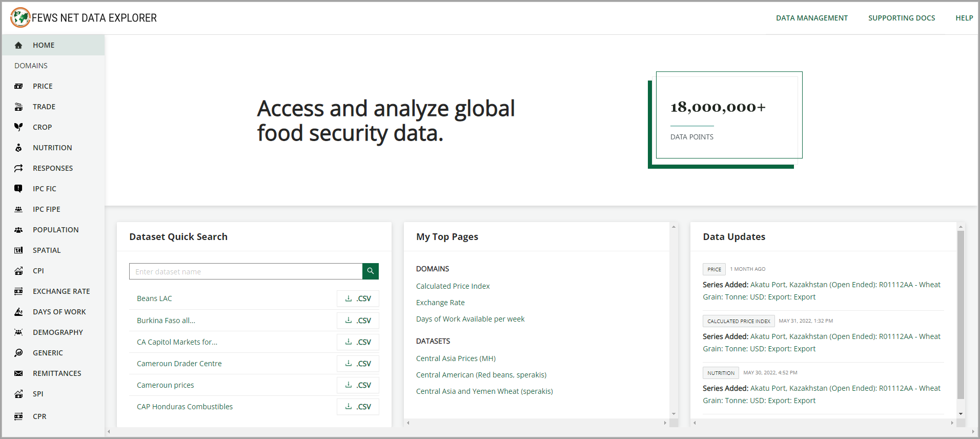Screen dimensions: 980x439
Task: Open Central Asia Prices (MH) dataset
Action: pyautogui.click(x=456, y=358)
